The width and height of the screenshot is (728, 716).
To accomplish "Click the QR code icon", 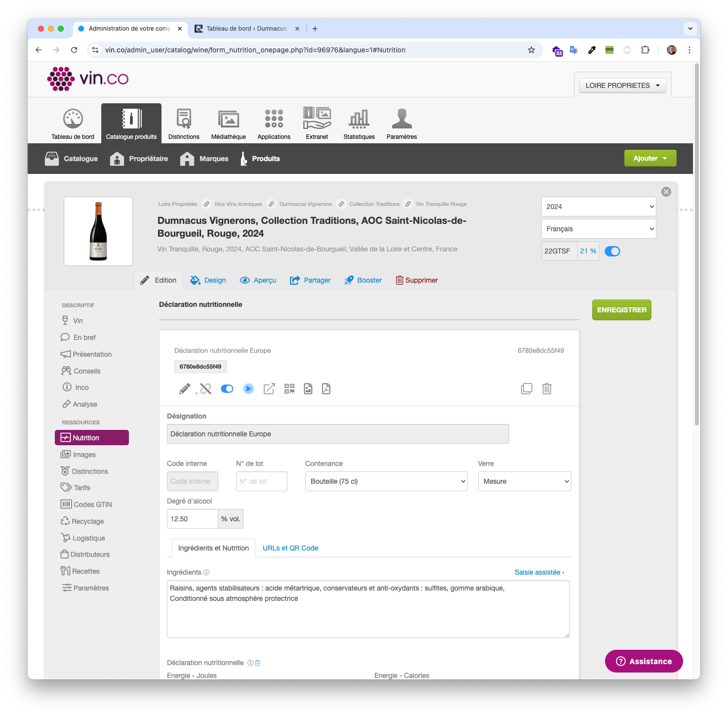I will [289, 389].
